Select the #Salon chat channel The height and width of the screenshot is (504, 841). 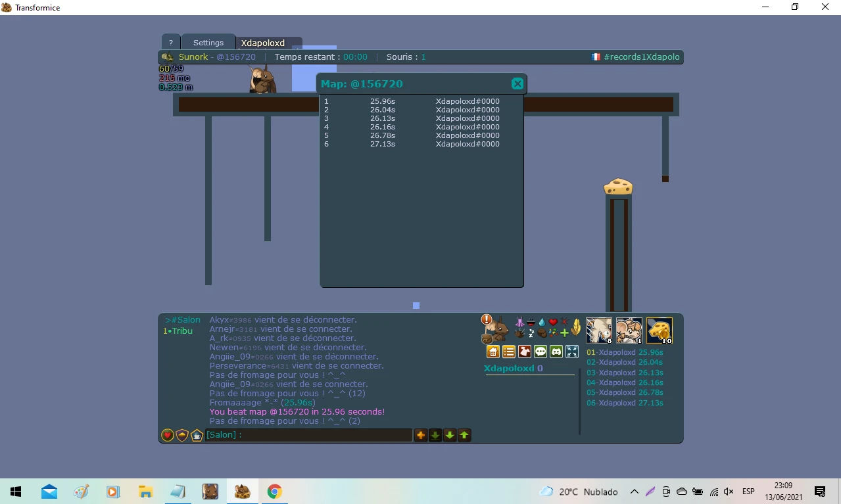(183, 320)
